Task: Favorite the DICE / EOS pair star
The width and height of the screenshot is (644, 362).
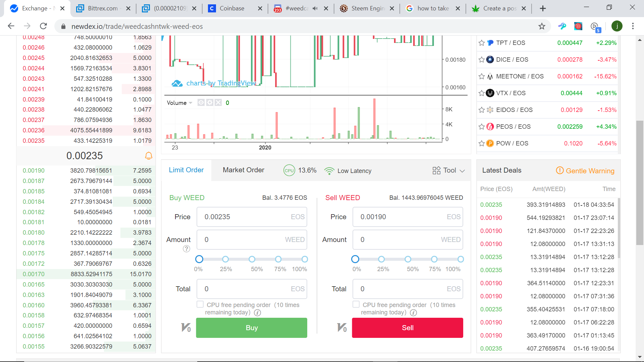Action: tap(482, 60)
